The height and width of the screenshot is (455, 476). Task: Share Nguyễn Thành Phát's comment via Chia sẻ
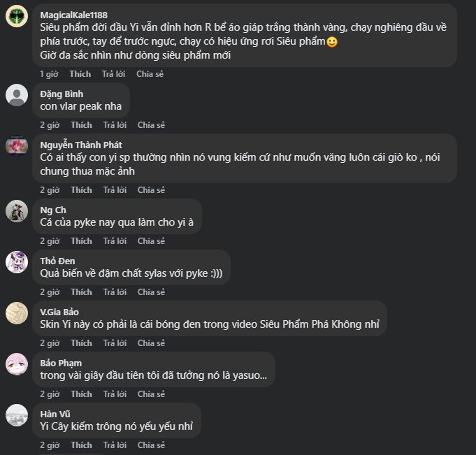coord(151,190)
